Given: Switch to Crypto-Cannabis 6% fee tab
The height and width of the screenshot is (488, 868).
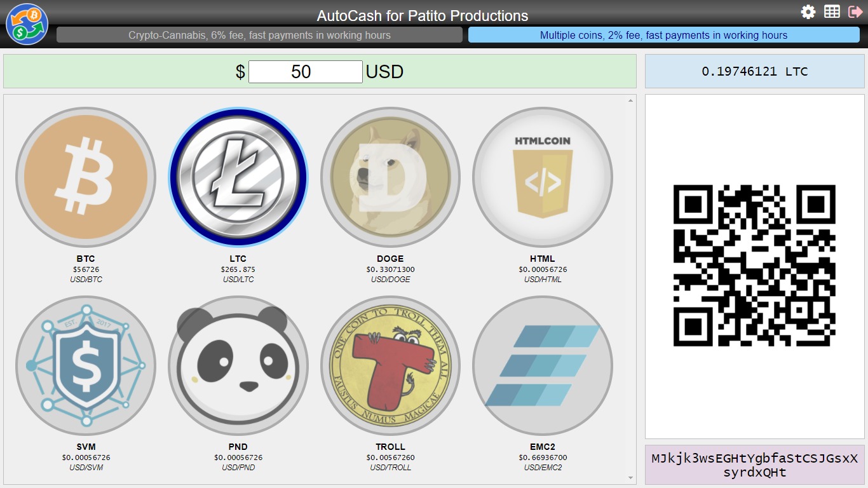Looking at the screenshot, I should (x=259, y=35).
